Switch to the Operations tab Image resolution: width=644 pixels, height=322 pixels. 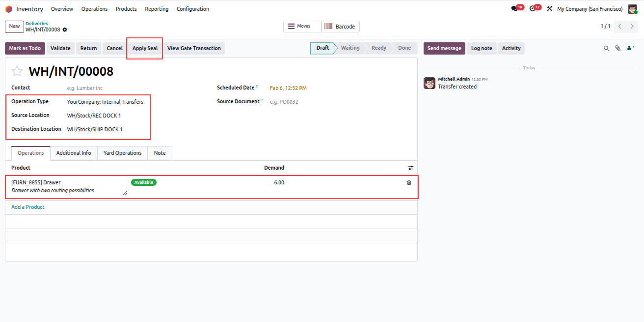(31, 153)
